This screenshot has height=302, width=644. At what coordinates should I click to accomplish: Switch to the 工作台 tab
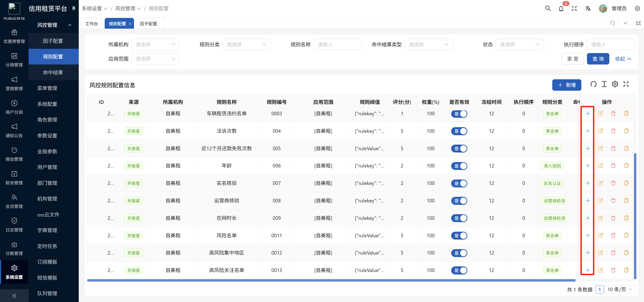(91, 24)
